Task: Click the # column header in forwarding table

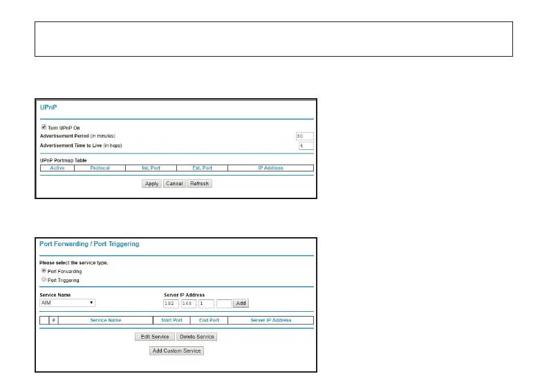Action: tap(53, 320)
